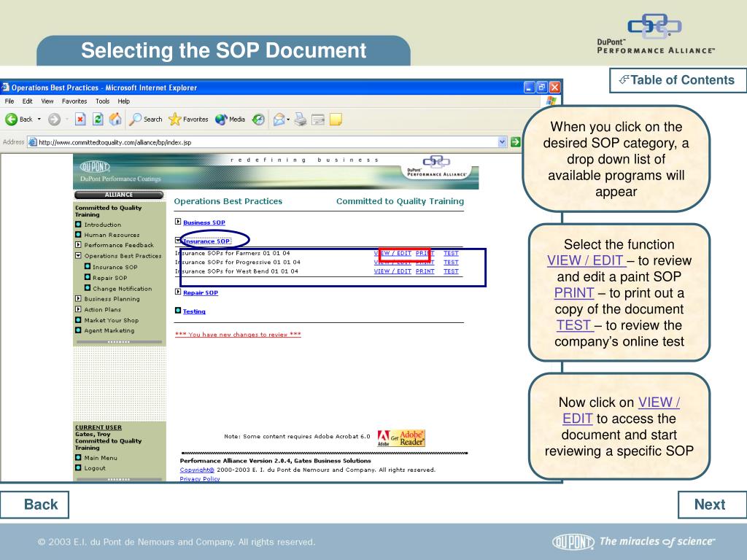Expand Performance Feedback in the sidebar

78,245
